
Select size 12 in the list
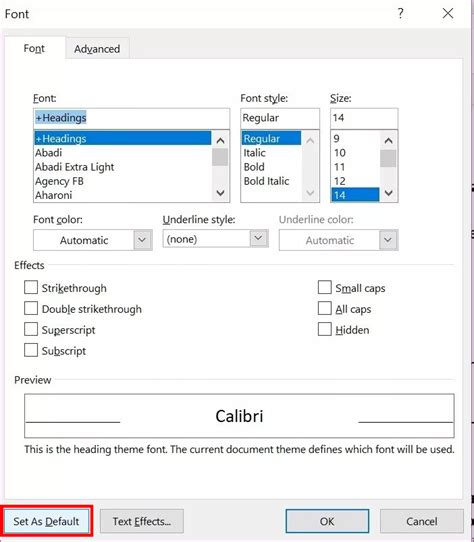(355, 181)
